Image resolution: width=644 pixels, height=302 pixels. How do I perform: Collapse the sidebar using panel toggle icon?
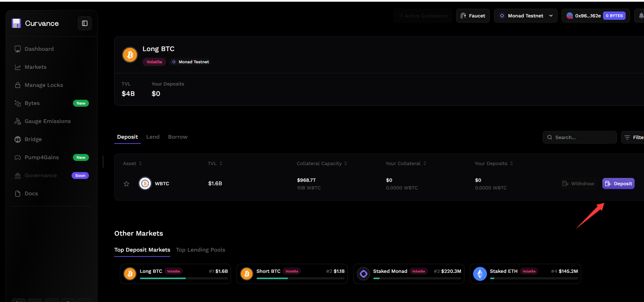click(84, 23)
